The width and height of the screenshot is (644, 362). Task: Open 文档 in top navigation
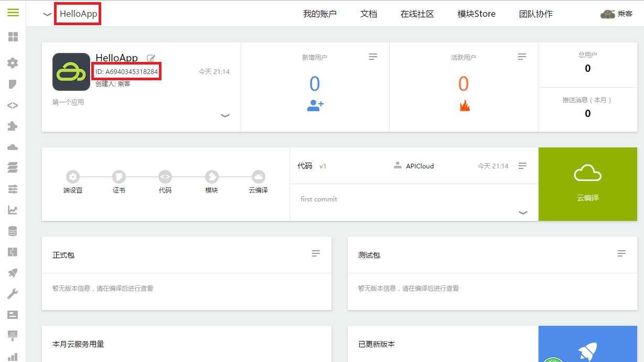[x=369, y=14]
